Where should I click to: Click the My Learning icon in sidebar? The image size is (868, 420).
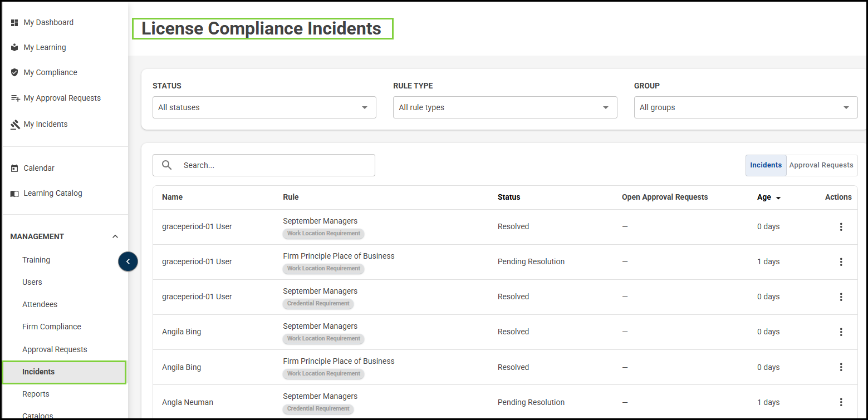14,48
